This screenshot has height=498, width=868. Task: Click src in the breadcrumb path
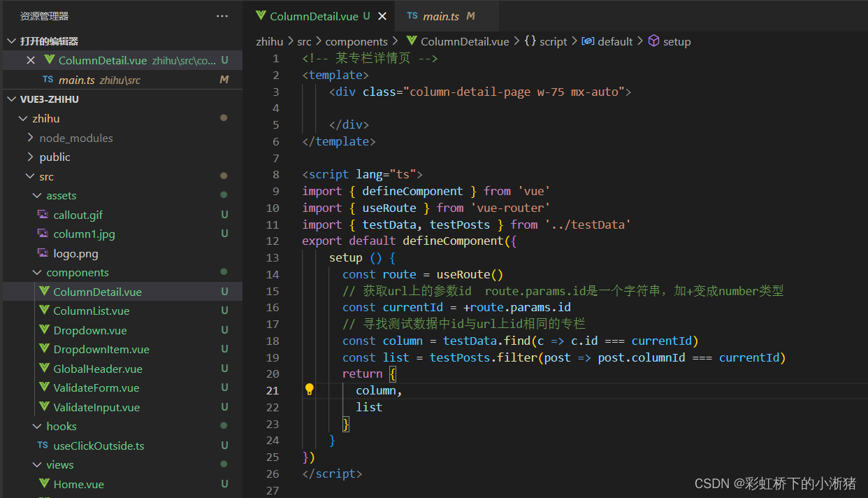coord(303,41)
